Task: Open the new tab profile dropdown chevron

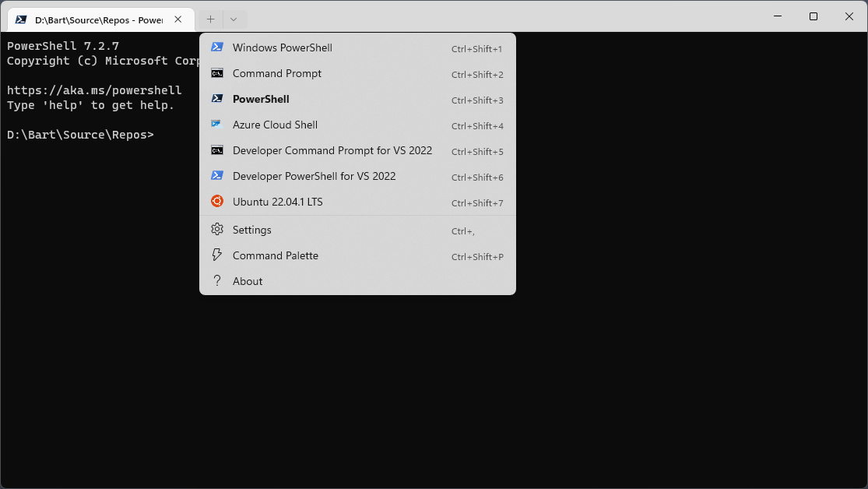Action: tap(234, 19)
